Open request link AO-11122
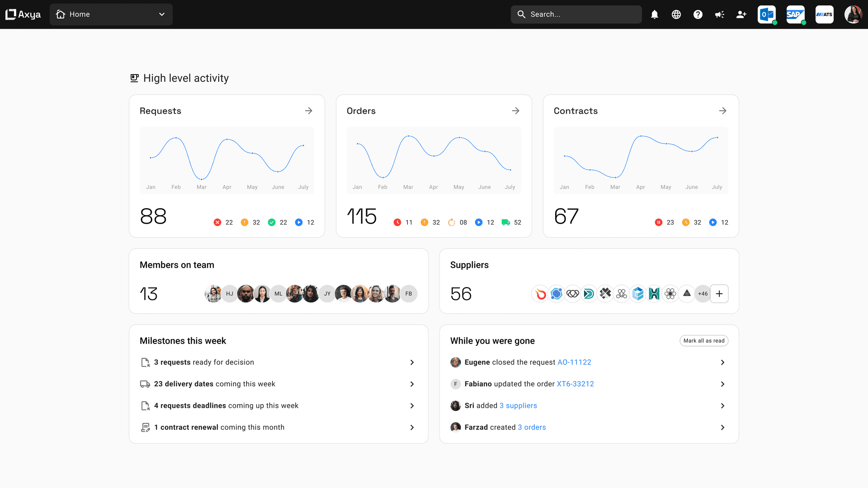 (574, 362)
